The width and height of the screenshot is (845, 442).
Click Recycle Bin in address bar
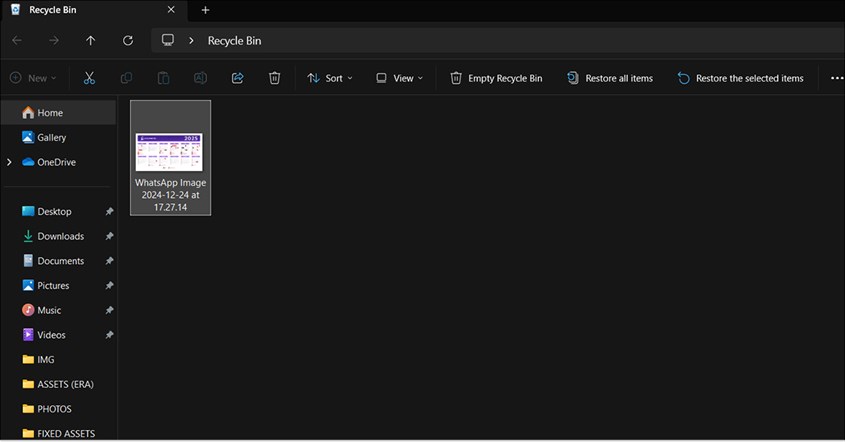pyautogui.click(x=234, y=40)
